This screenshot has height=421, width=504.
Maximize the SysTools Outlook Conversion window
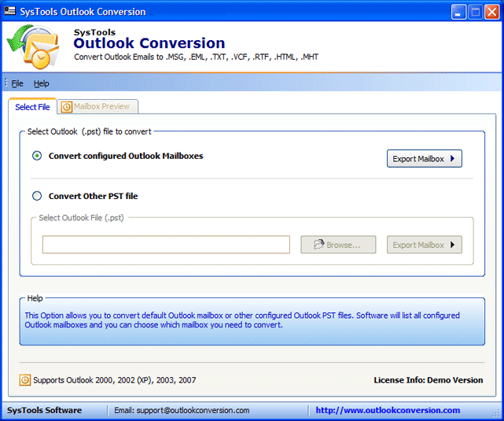(x=476, y=13)
